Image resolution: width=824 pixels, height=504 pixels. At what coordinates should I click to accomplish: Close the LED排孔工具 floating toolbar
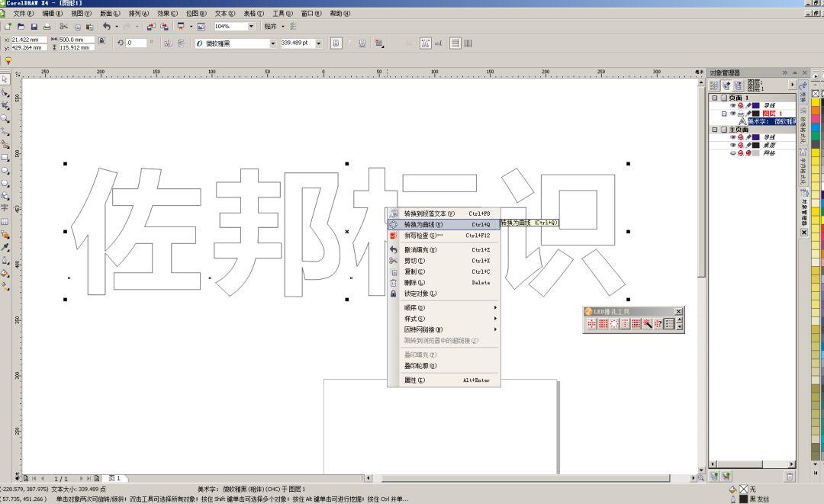[678, 311]
